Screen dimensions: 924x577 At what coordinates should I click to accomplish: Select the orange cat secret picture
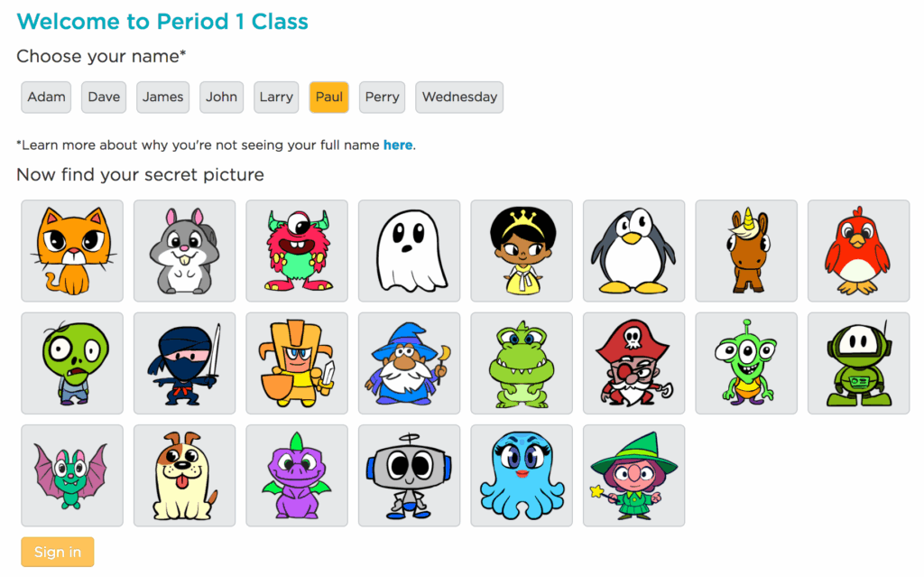click(x=72, y=251)
